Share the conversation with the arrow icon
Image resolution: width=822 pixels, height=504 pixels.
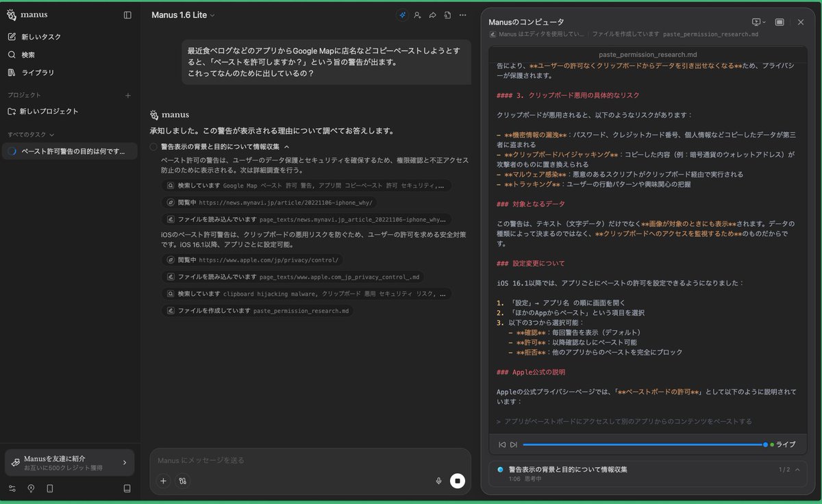coord(432,15)
